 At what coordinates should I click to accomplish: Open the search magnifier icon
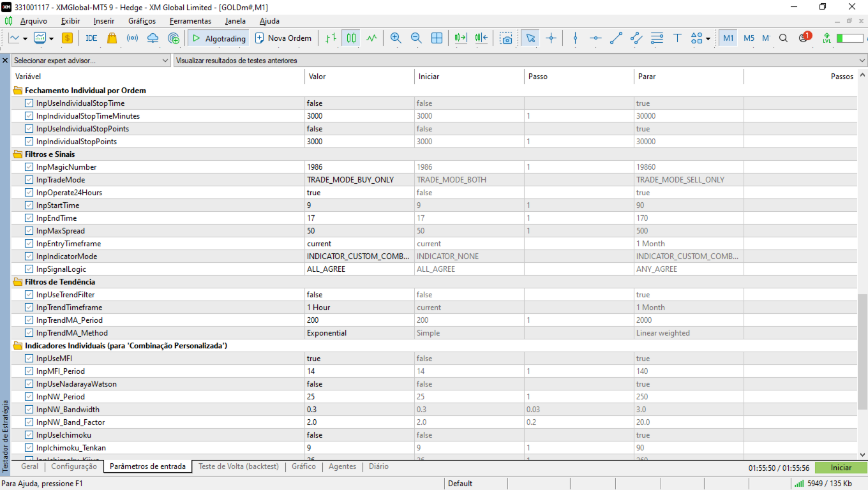[x=784, y=38]
